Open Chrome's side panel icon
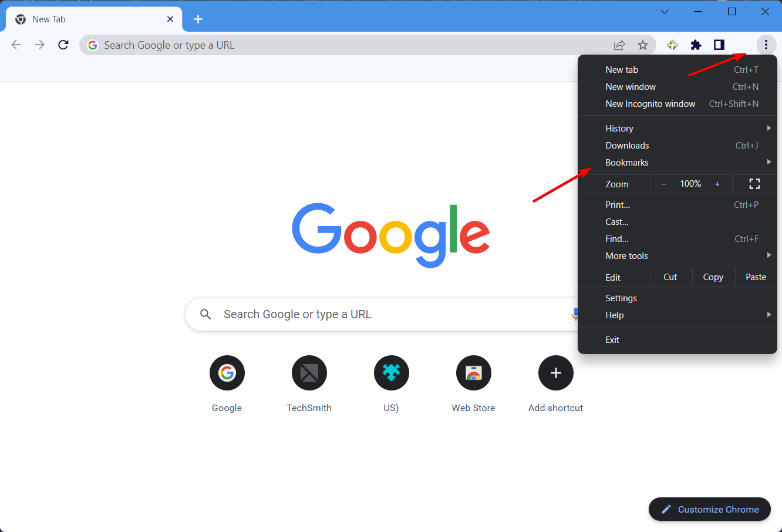 (x=719, y=45)
